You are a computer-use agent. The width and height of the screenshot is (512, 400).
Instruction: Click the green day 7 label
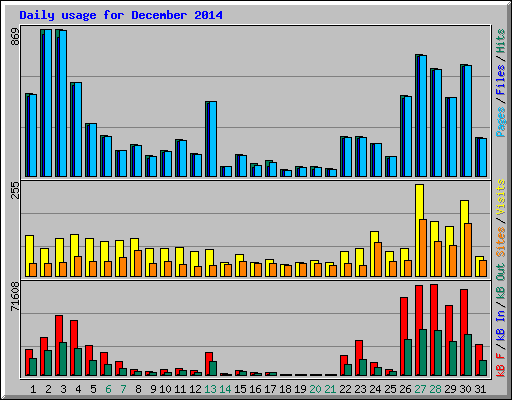pyautogui.click(x=123, y=389)
